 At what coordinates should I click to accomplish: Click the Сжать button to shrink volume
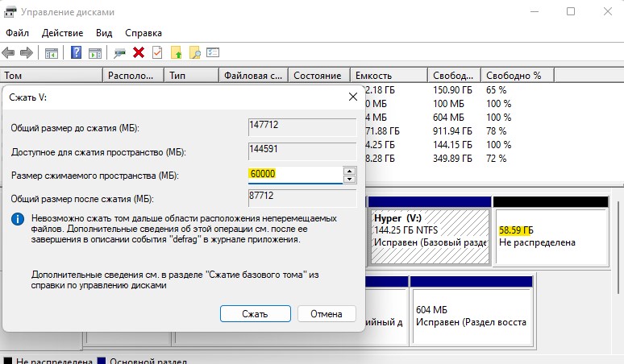(x=255, y=313)
